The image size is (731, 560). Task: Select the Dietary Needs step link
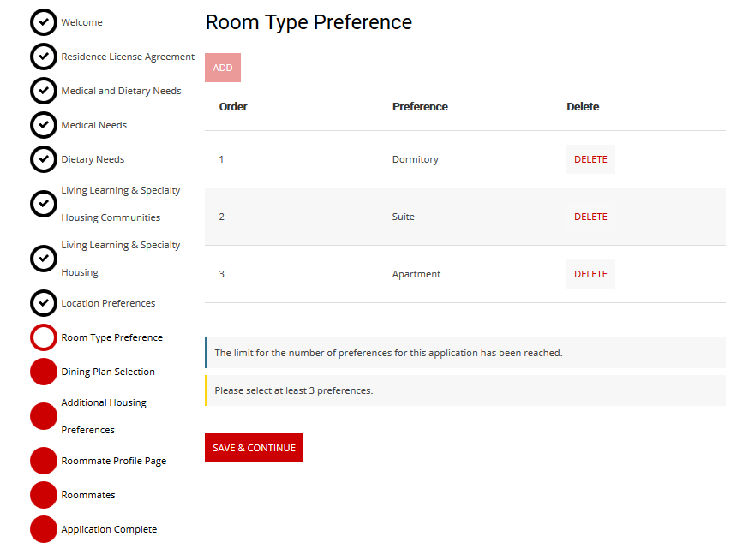pyautogui.click(x=93, y=159)
